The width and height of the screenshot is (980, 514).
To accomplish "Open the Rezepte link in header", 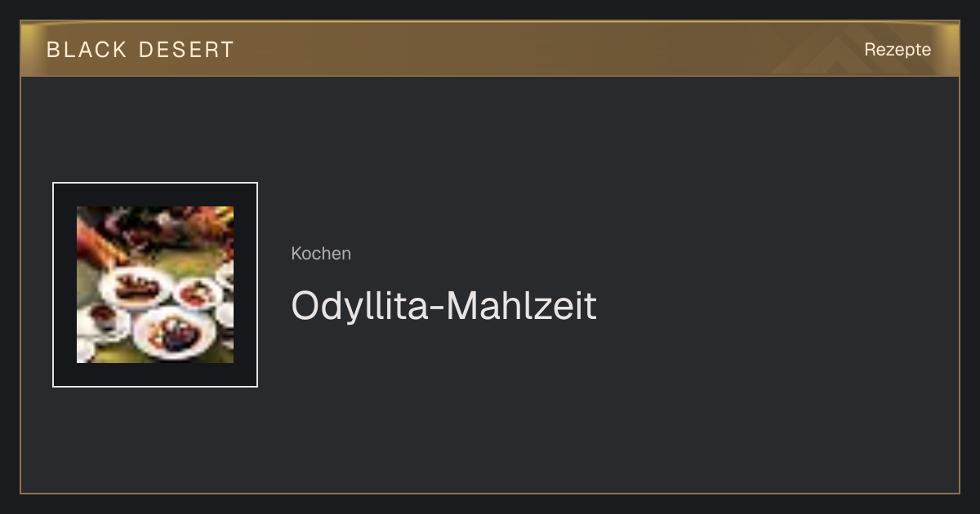I will coord(898,50).
